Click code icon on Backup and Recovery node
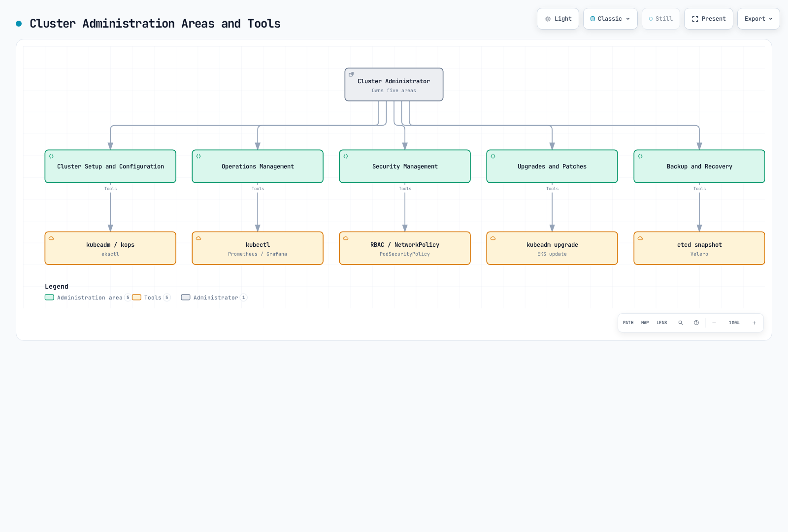The image size is (788, 532). point(640,156)
